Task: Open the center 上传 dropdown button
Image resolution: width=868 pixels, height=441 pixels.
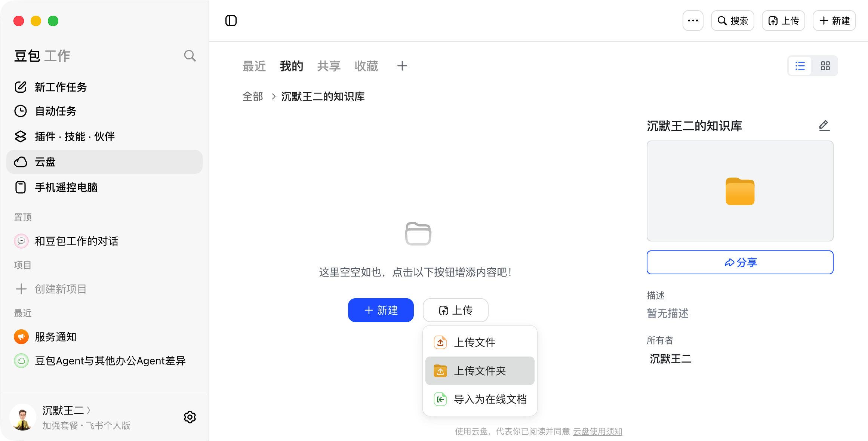Action: pyautogui.click(x=456, y=310)
